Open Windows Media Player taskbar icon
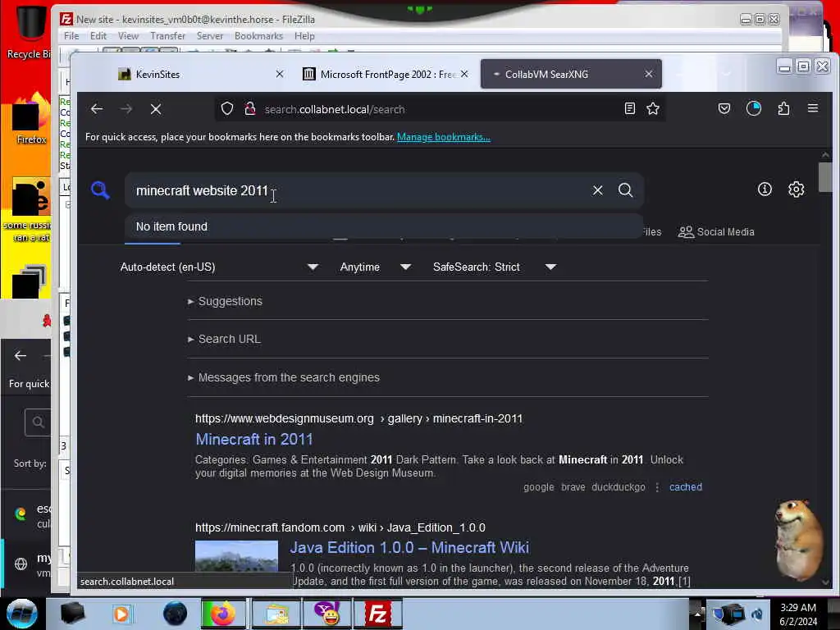This screenshot has width=840, height=630. pos(121,614)
